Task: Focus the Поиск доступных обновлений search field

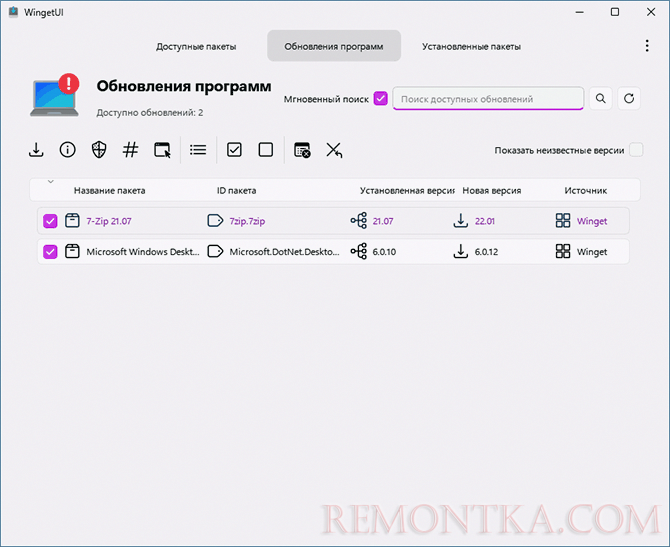Action: [488, 99]
